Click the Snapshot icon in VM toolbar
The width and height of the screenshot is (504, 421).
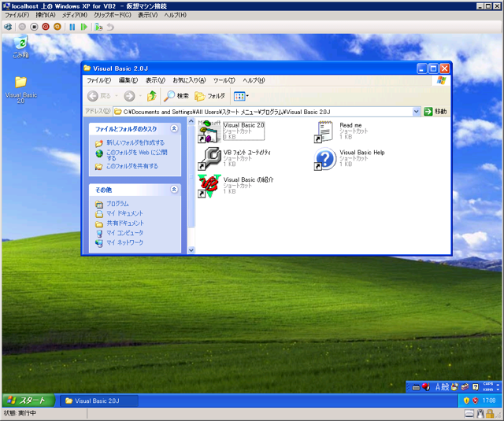coord(98,27)
